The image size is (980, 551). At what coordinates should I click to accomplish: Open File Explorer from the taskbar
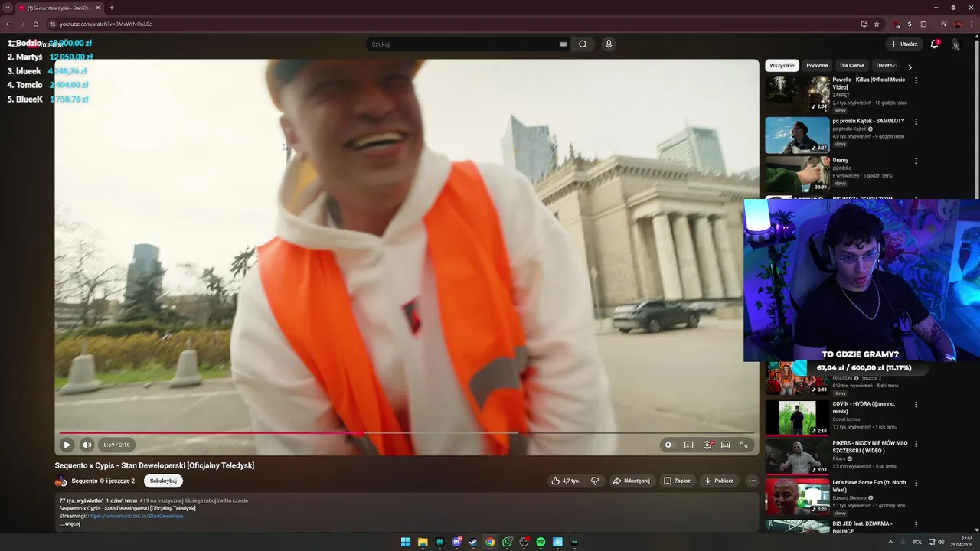click(x=423, y=542)
